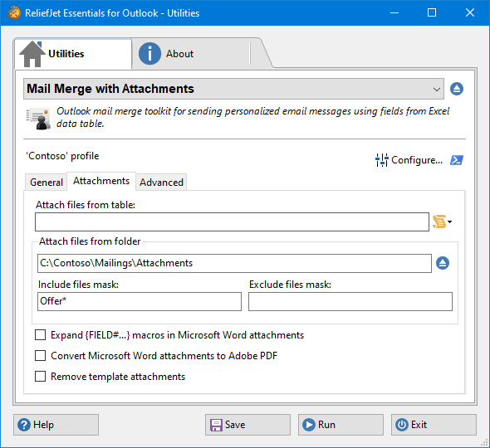Toggle the Remove template attachments checkbox

tap(41, 376)
